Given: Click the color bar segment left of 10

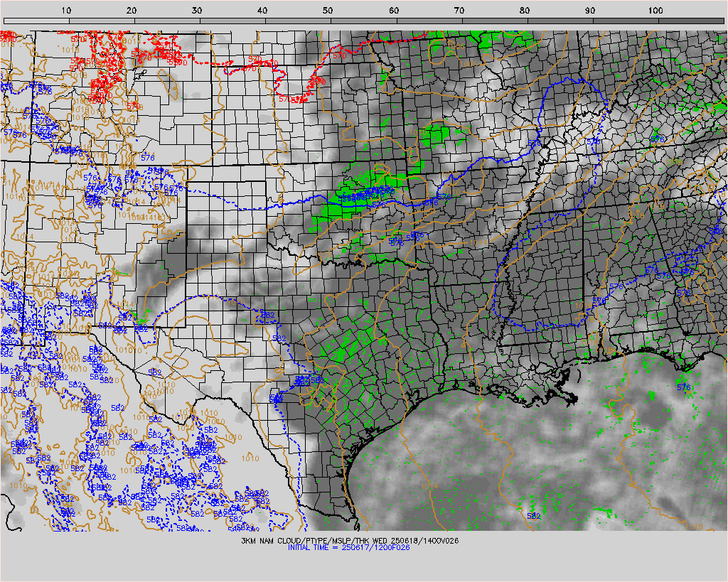Looking at the screenshot, I should click(36, 21).
